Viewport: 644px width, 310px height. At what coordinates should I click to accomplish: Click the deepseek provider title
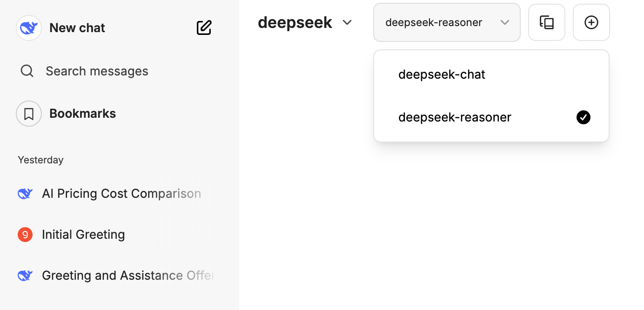pyautogui.click(x=295, y=22)
